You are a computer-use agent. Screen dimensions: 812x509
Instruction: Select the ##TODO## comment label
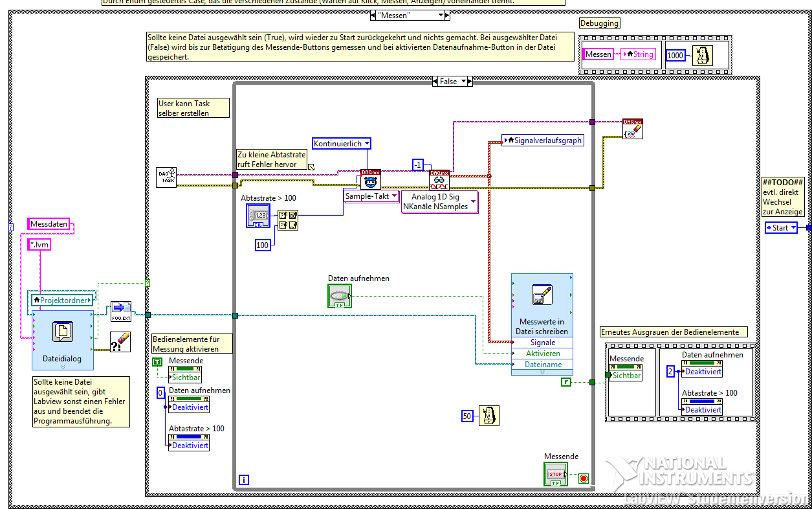(x=783, y=197)
